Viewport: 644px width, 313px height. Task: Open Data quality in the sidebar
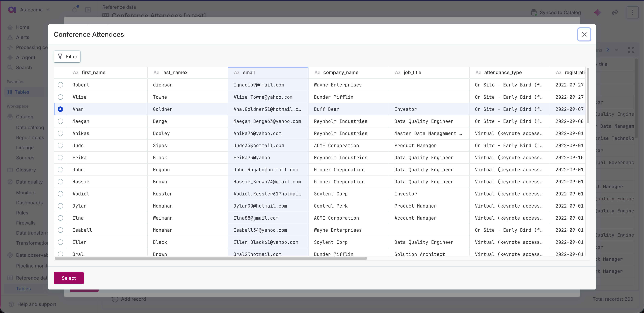tap(29, 182)
